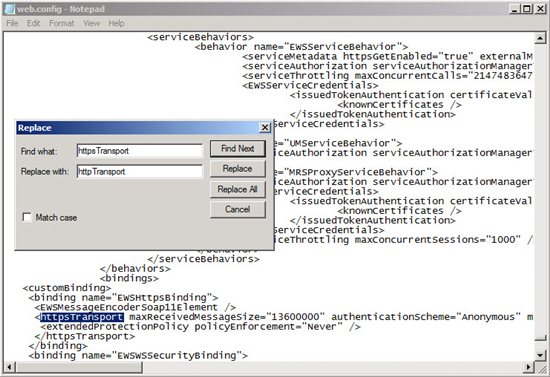Click the EWSHttpsBinding binding line
This screenshot has height=377, width=550.
coord(123,298)
